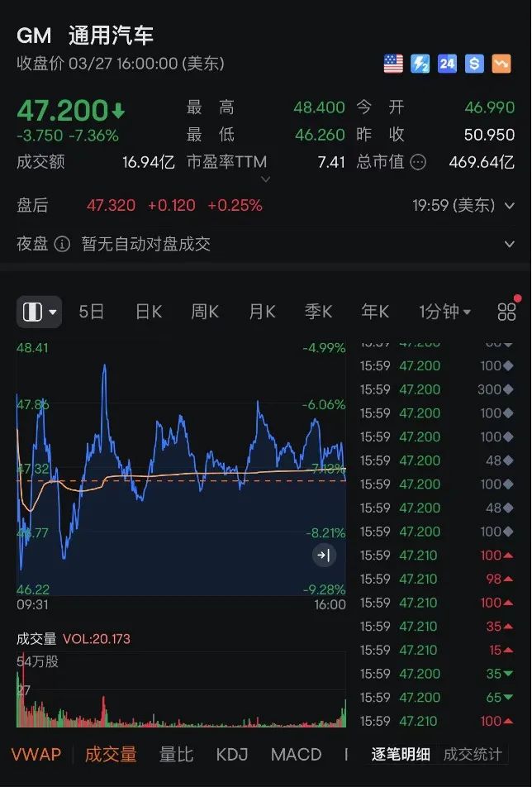The image size is (532, 787).
Task: Switch to the 月K chart tab
Action: tap(262, 312)
